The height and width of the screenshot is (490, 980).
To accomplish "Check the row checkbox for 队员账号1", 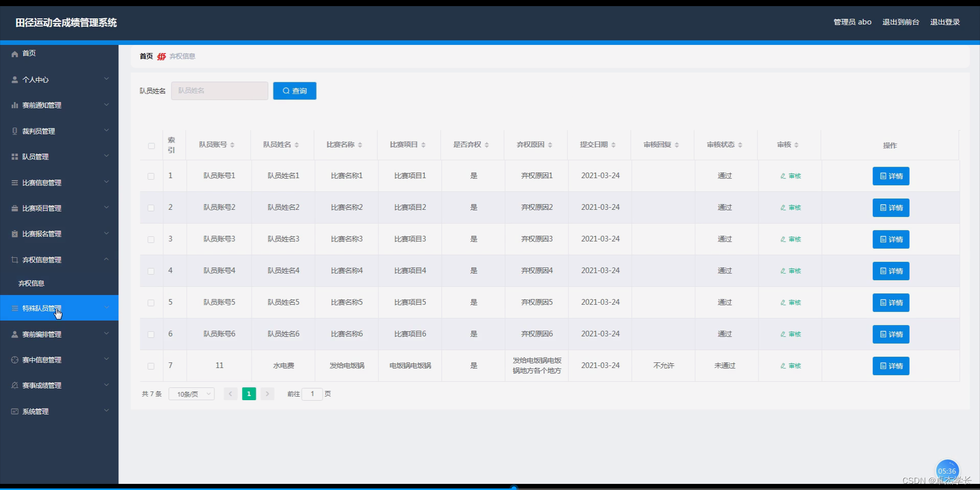I will pyautogui.click(x=151, y=176).
